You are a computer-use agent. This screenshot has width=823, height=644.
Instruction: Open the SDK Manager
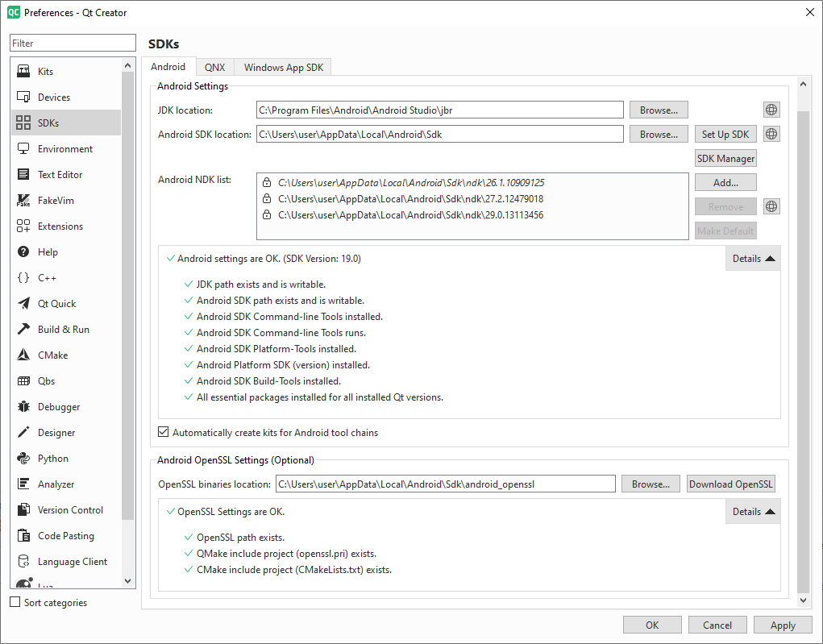(725, 159)
